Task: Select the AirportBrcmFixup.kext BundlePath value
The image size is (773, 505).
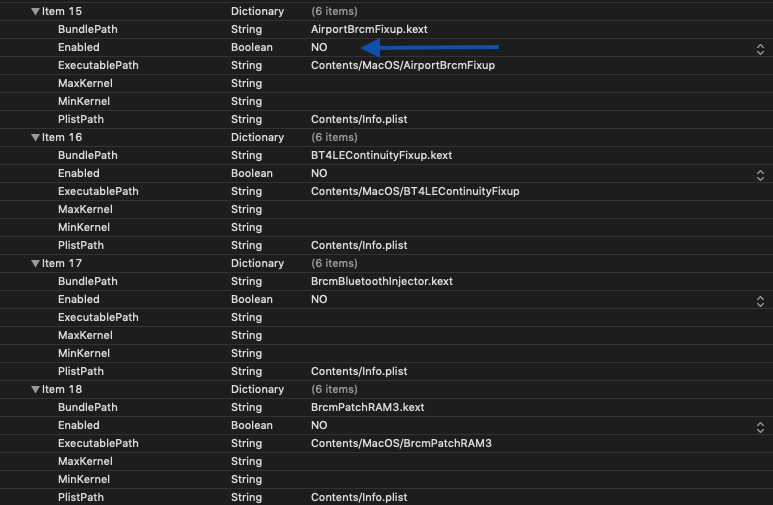Action: [369, 29]
